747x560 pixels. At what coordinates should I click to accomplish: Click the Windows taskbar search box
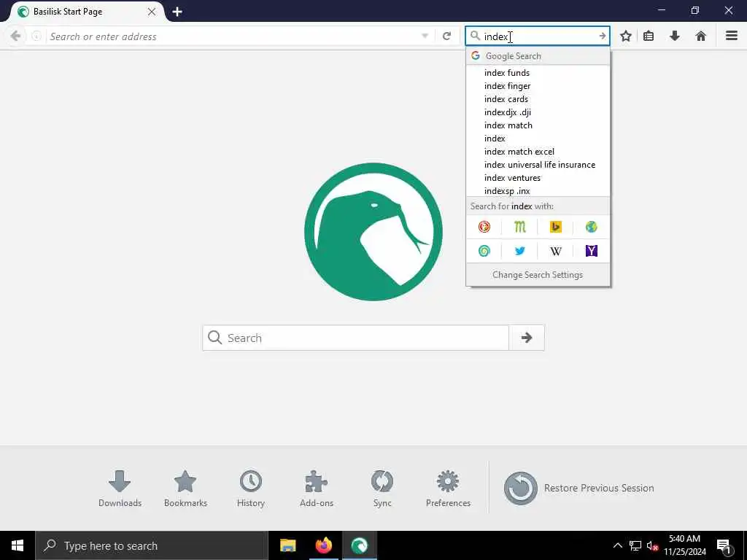(152, 545)
